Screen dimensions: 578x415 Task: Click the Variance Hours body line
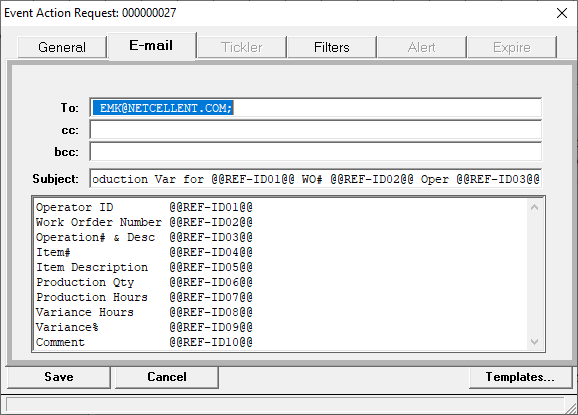tap(144, 312)
